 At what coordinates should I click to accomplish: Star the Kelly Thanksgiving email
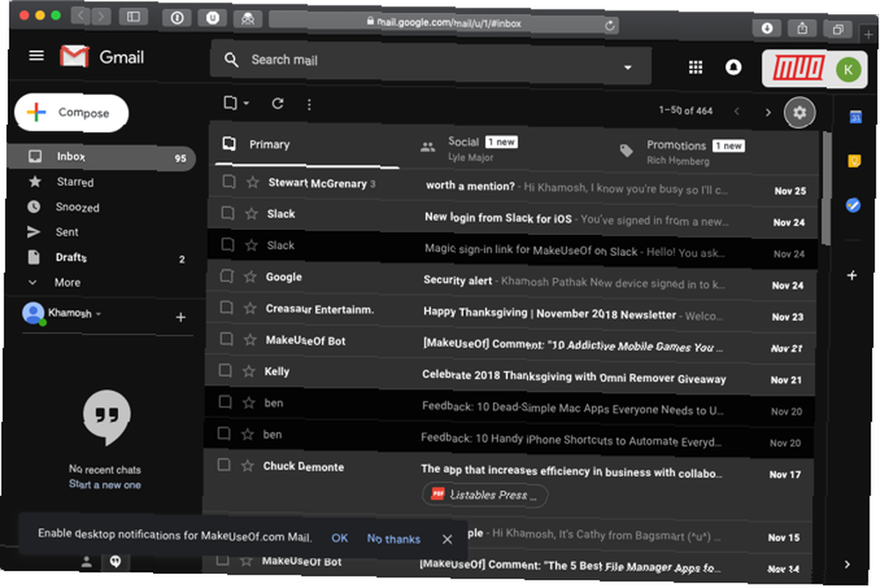pyautogui.click(x=249, y=371)
